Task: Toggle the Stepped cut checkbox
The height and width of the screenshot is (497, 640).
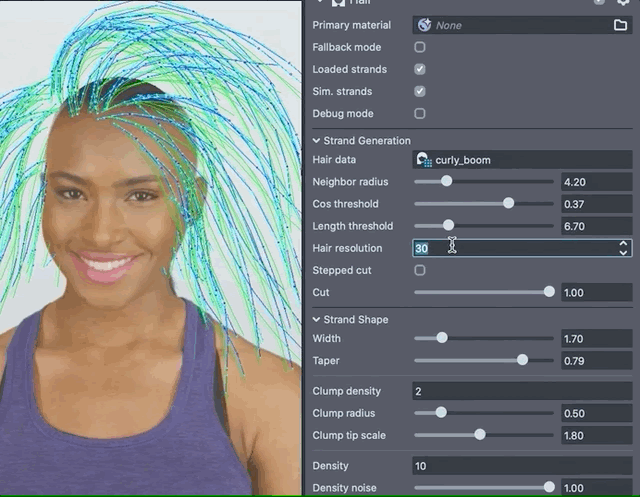Action: click(x=420, y=270)
